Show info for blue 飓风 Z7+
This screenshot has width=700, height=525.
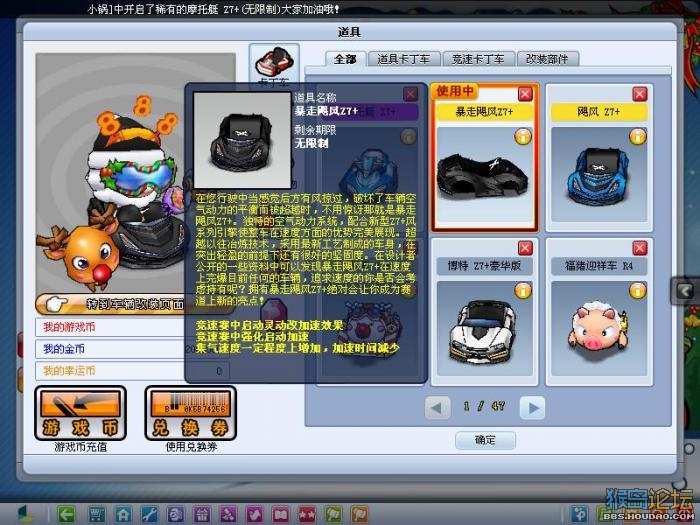pyautogui.click(x=638, y=137)
